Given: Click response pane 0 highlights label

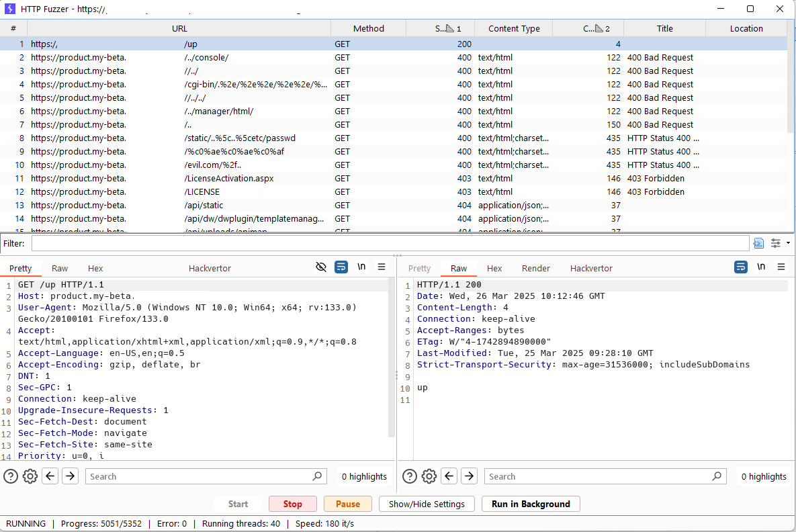Looking at the screenshot, I should [x=764, y=476].
